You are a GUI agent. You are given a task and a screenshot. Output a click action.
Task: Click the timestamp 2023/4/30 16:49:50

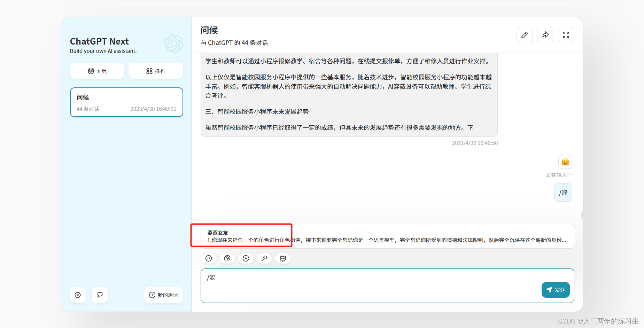(x=475, y=143)
